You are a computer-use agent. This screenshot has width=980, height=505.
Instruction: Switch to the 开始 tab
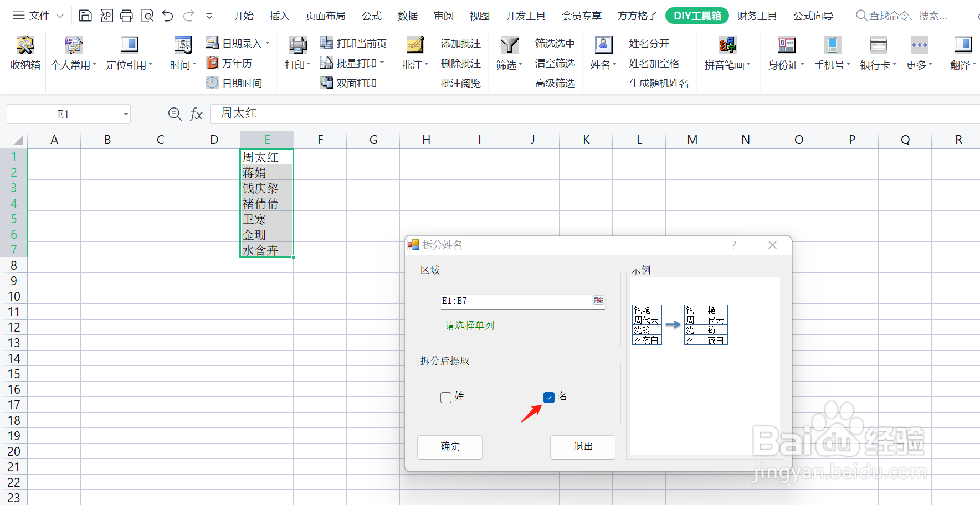click(243, 16)
